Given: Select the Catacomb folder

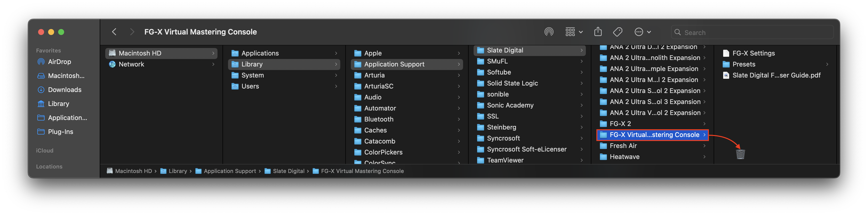Looking at the screenshot, I should click(x=407, y=141).
